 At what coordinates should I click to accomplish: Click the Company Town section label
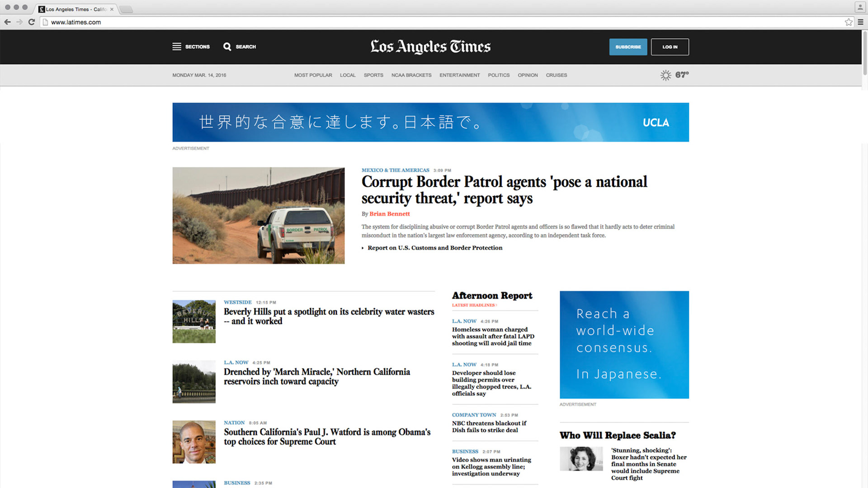(x=474, y=415)
